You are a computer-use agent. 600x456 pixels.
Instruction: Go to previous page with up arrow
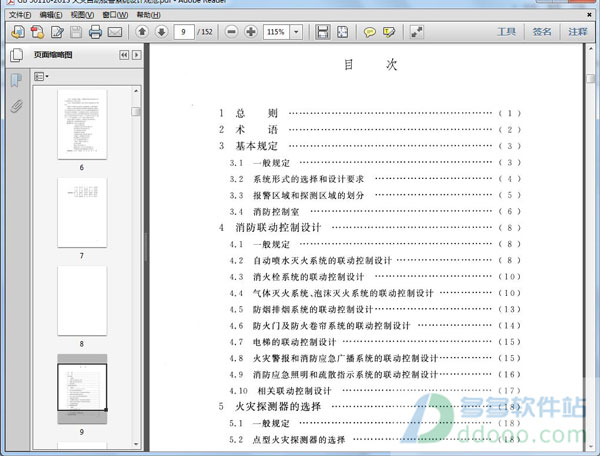tap(142, 31)
